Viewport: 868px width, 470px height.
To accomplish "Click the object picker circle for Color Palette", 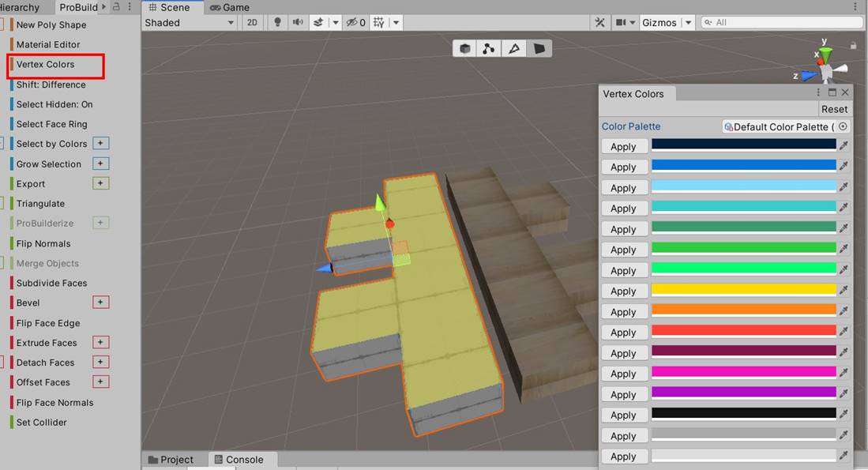I will 843,126.
